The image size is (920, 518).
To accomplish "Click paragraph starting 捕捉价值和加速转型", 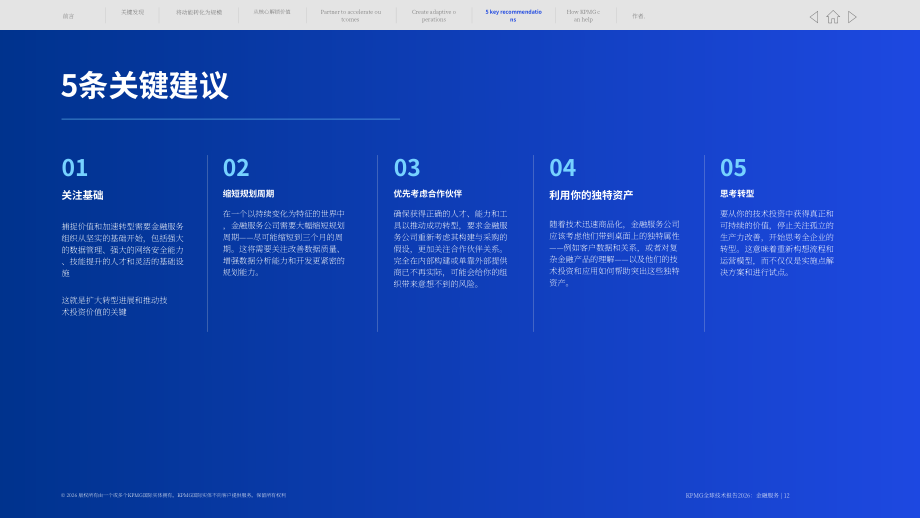I will (123, 250).
